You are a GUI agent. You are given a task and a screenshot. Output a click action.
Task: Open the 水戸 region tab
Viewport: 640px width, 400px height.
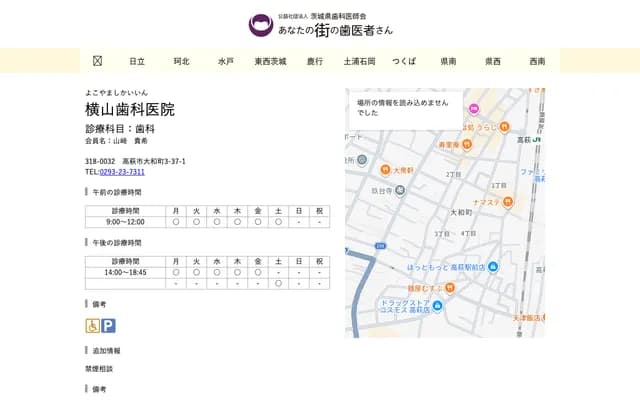tap(226, 61)
